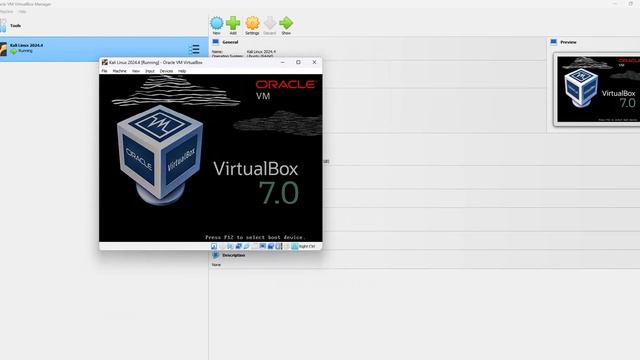Click the network status bar icon
The height and width of the screenshot is (360, 640).
[x=238, y=247]
